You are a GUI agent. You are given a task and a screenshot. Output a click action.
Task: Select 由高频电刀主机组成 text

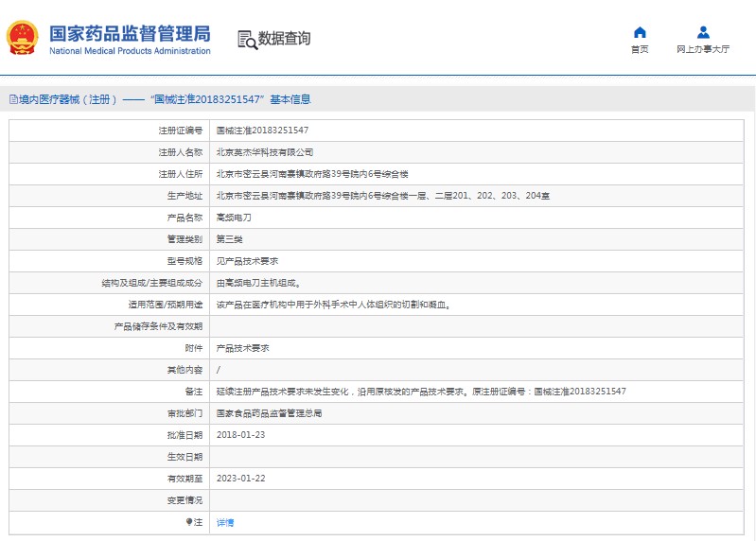tap(258, 283)
